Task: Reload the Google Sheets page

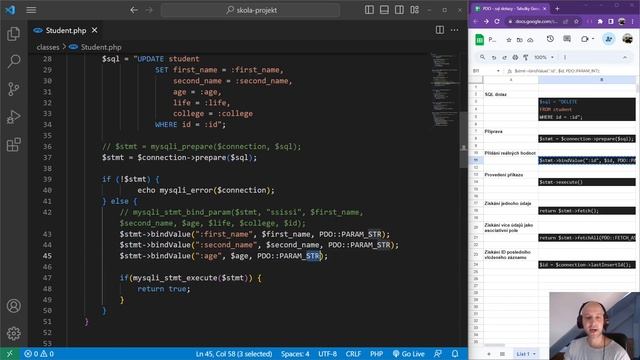Action: (497, 21)
